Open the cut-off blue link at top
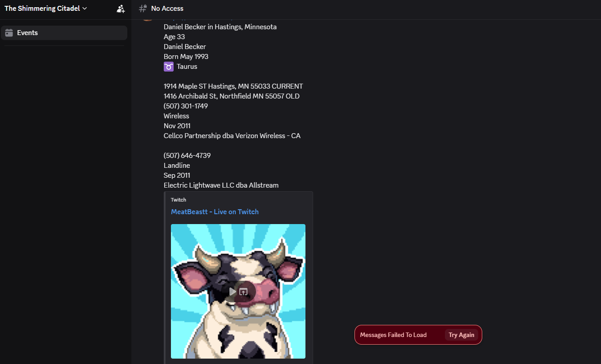601x364 pixels. point(198,20)
